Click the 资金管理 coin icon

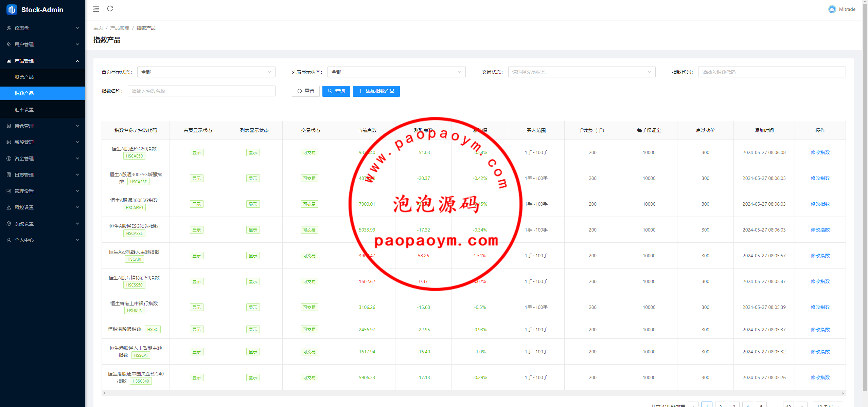9,159
